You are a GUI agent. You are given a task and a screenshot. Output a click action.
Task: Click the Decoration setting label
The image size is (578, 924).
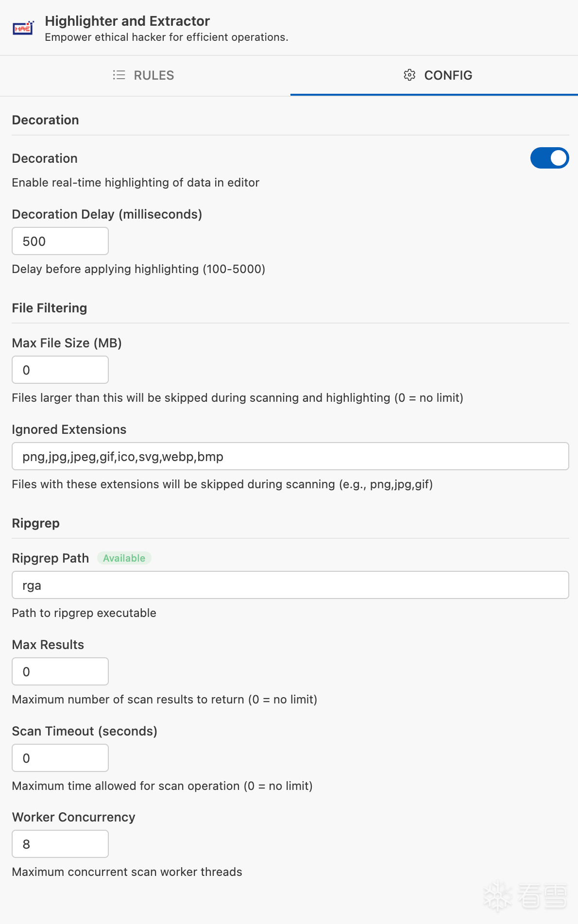(45, 158)
